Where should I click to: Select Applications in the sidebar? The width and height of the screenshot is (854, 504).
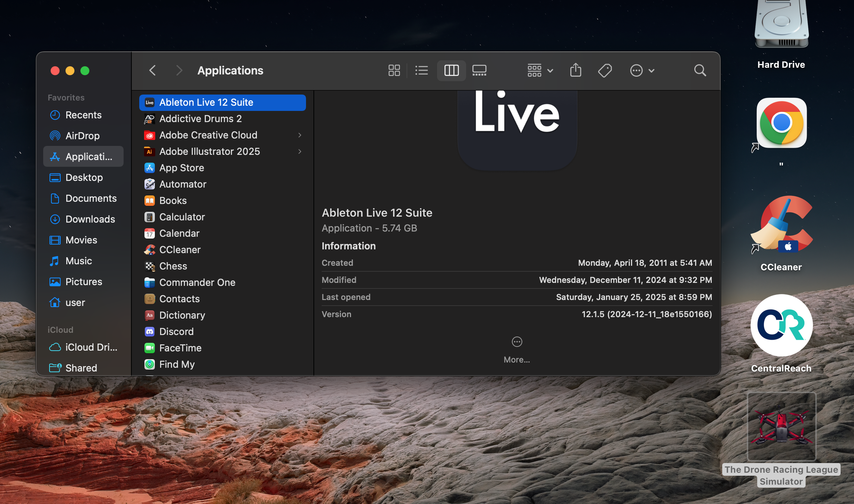point(83,157)
